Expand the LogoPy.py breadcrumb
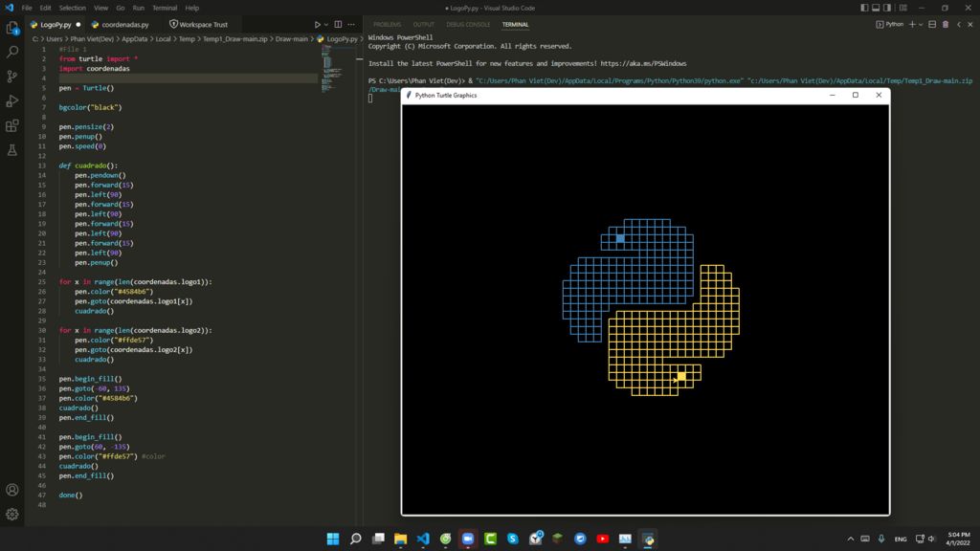This screenshot has width=980, height=551. coord(338,38)
